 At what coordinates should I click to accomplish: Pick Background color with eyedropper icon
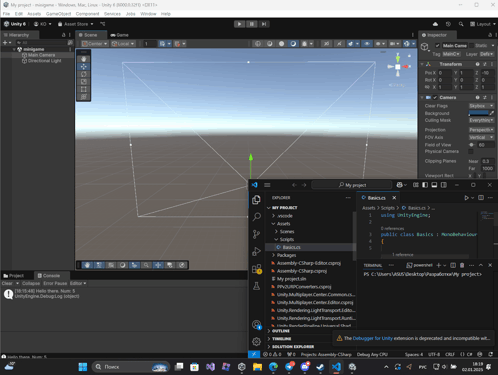pos(492,113)
